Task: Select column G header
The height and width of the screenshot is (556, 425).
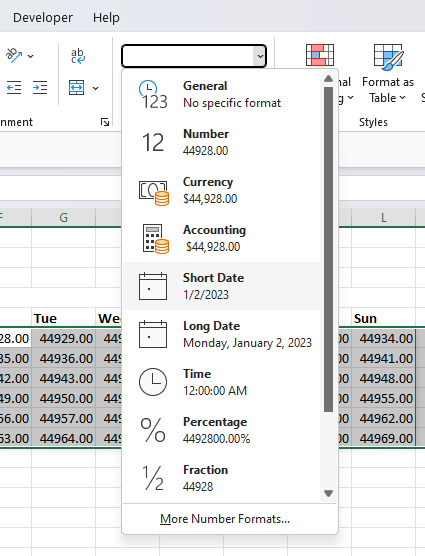Action: point(63,217)
